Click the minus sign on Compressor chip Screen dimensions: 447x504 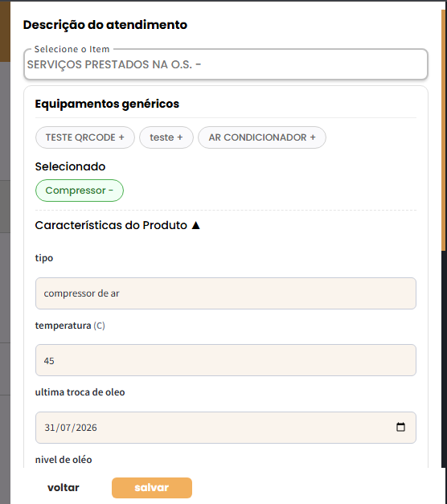[x=111, y=191]
